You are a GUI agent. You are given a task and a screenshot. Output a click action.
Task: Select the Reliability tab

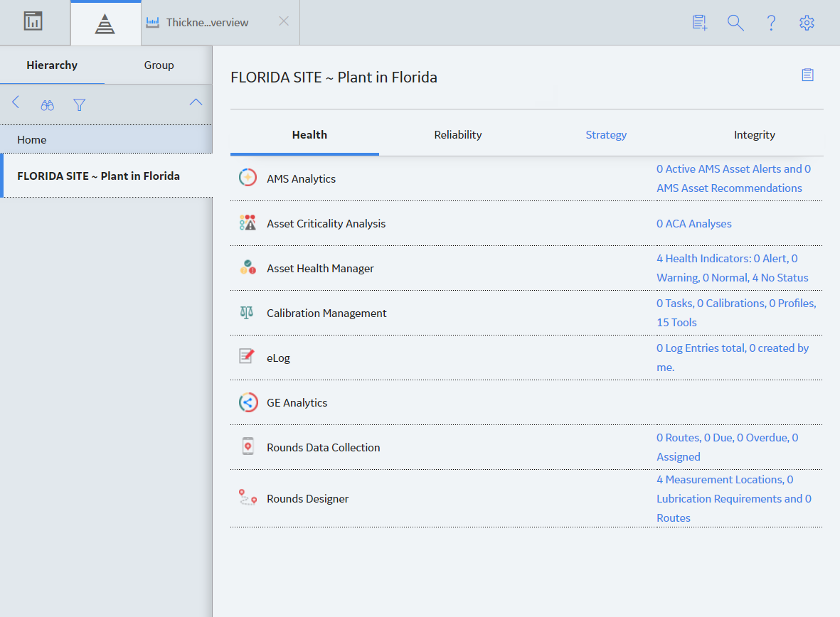458,135
